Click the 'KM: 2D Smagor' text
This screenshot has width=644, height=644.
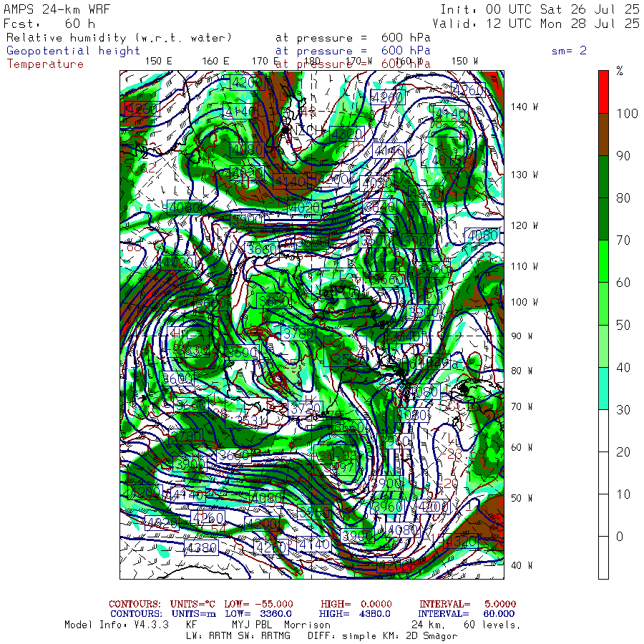(421, 636)
